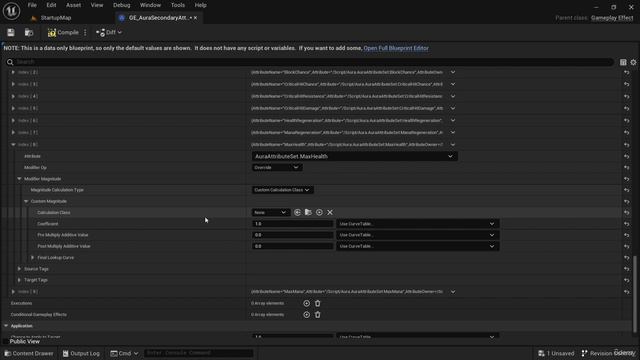
Task: Collapse Modifier Magnitude section
Action: coord(19,179)
